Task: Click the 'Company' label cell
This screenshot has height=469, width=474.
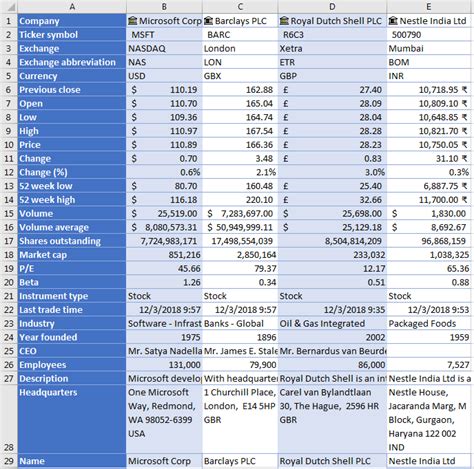Action: [x=72, y=21]
